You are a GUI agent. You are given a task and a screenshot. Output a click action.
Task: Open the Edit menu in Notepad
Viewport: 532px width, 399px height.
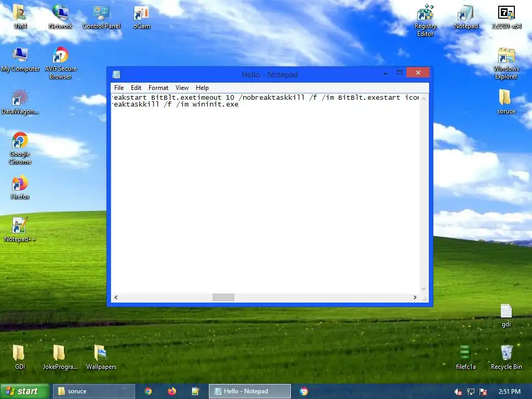click(x=136, y=87)
